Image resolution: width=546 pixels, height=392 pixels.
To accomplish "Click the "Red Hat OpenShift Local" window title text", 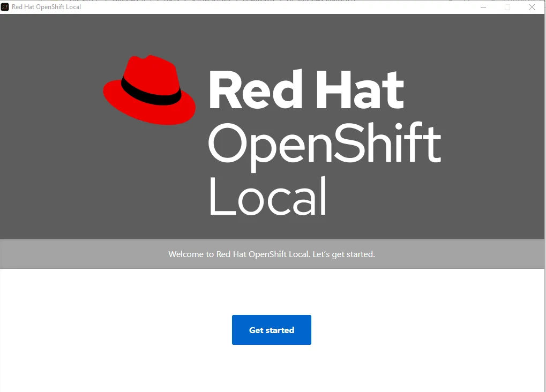I will 46,7.
